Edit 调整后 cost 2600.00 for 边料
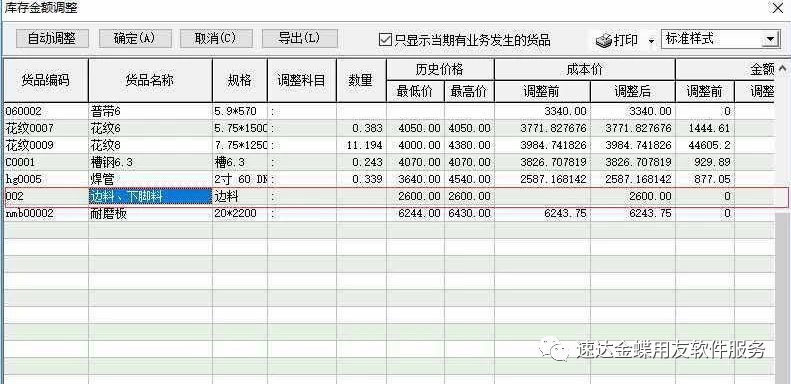 [650, 196]
